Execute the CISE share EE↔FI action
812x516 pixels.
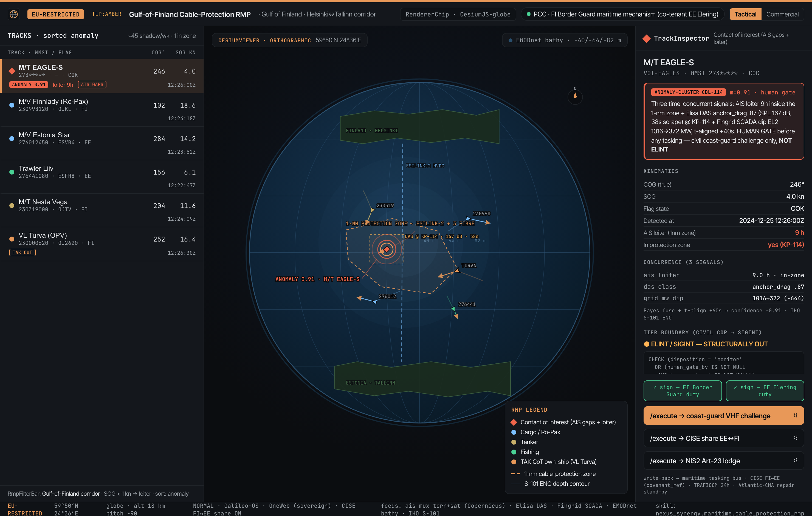coord(724,438)
